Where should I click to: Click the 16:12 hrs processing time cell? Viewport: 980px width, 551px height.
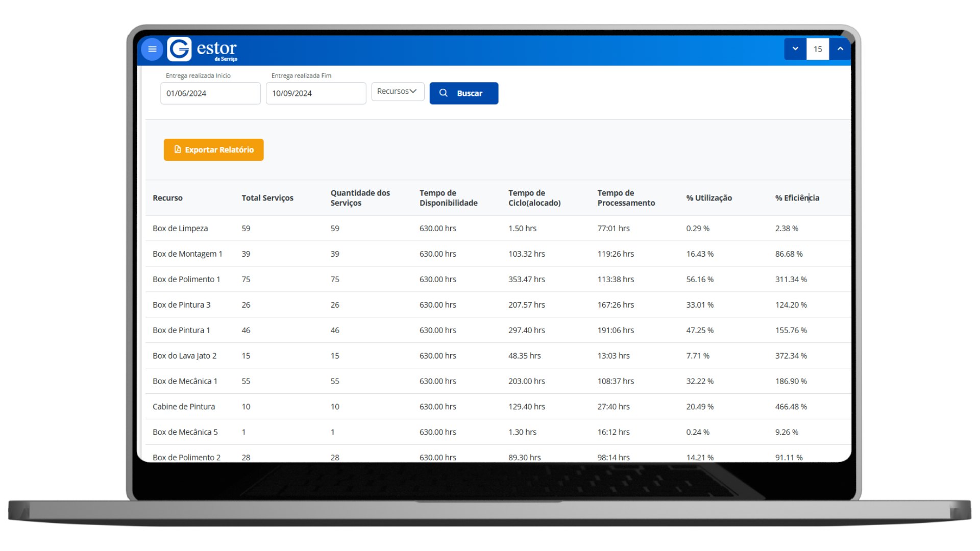pyautogui.click(x=614, y=432)
